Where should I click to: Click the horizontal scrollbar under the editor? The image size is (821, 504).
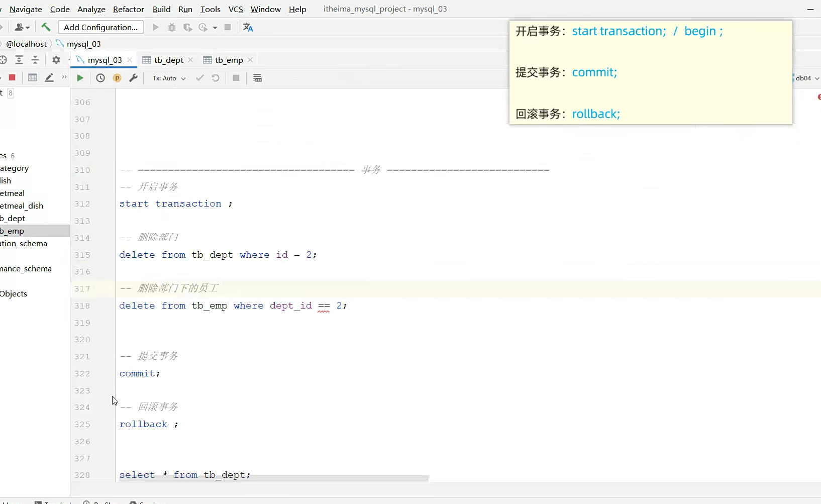(274, 478)
